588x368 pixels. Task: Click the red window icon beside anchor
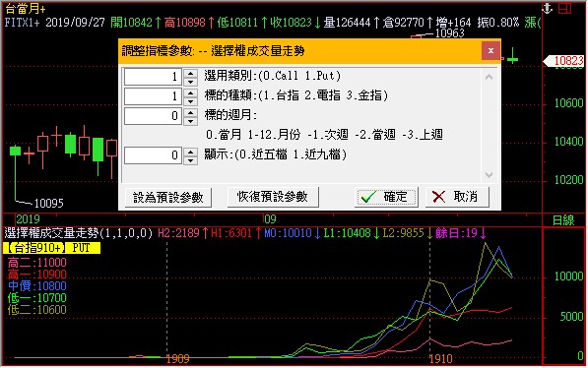coord(564,8)
